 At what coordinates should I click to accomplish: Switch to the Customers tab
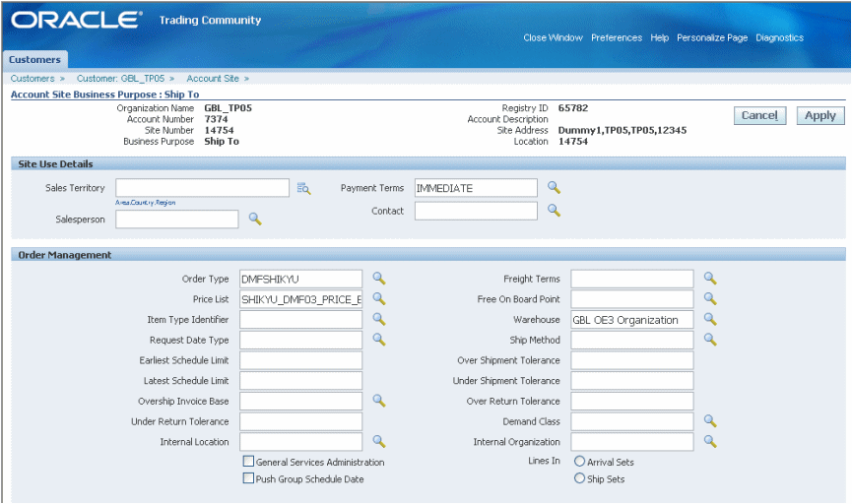click(x=34, y=60)
